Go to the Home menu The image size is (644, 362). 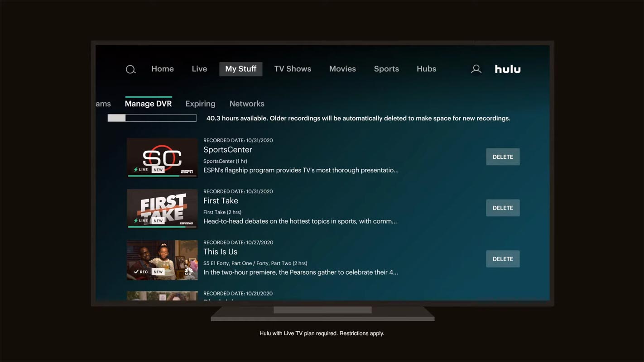[163, 69]
